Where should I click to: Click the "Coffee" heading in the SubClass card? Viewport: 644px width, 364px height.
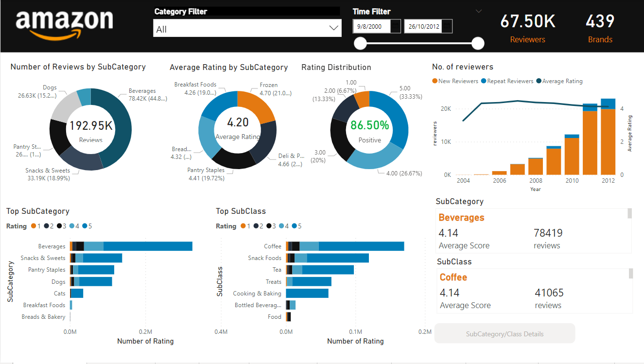(x=453, y=277)
